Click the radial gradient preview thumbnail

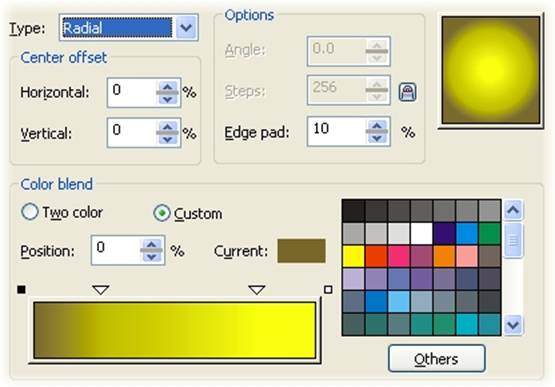[491, 70]
